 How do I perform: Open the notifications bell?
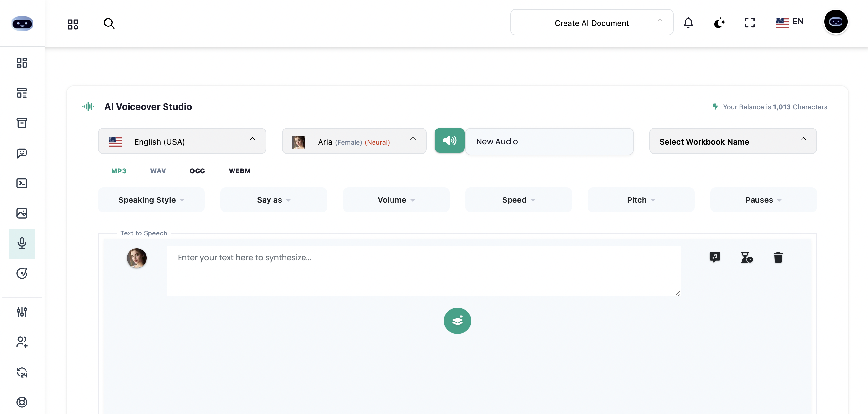click(688, 23)
